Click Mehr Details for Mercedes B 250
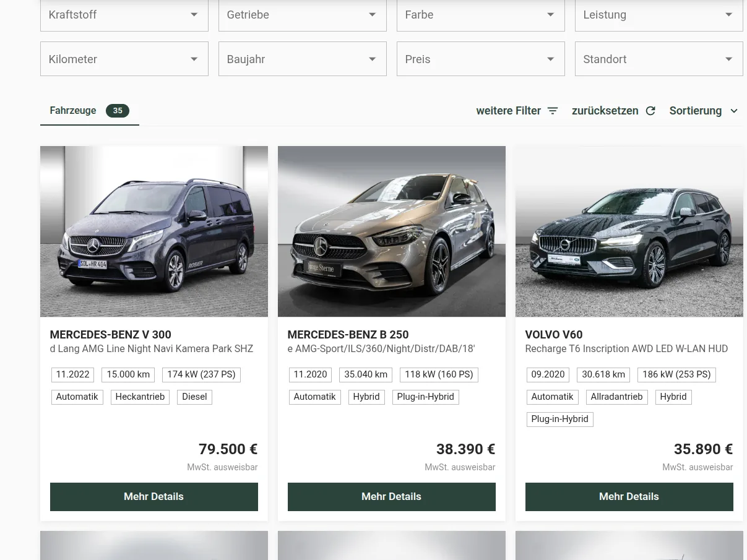Viewport: 747px width, 560px height. coord(392,497)
